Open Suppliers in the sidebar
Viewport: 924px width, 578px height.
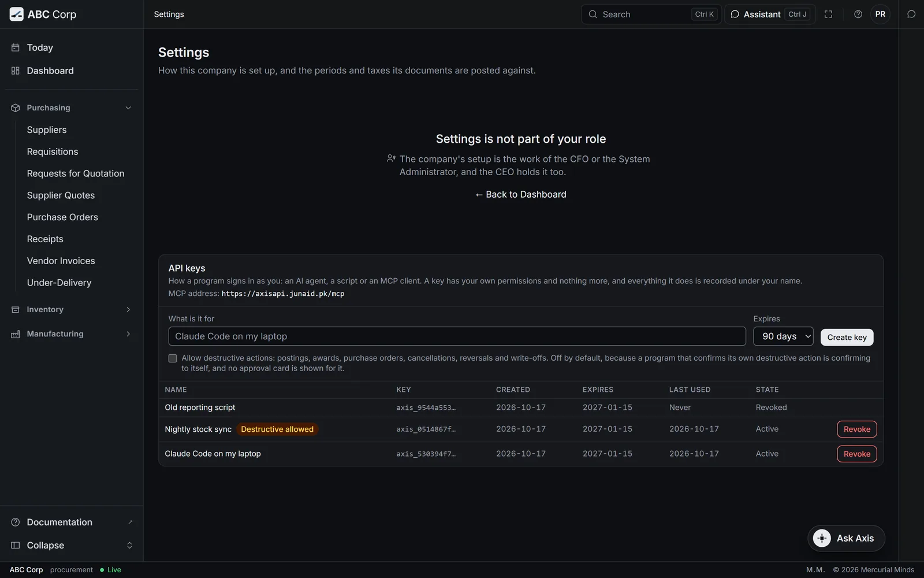pyautogui.click(x=47, y=130)
